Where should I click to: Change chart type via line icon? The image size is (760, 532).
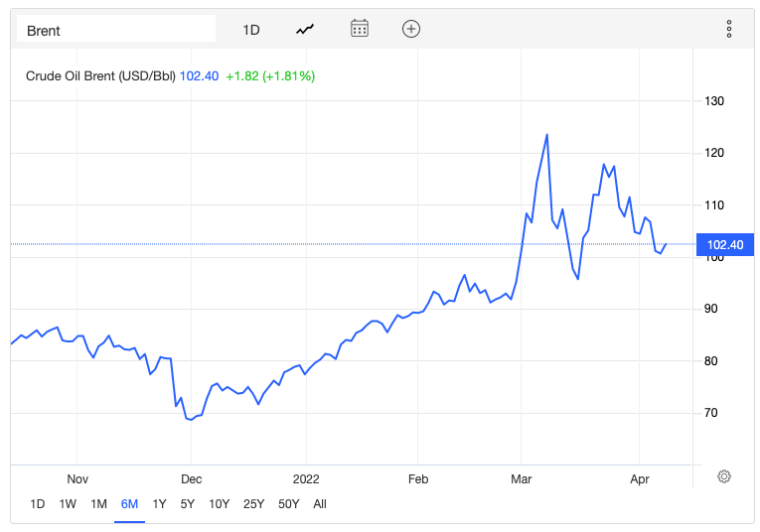click(x=305, y=30)
